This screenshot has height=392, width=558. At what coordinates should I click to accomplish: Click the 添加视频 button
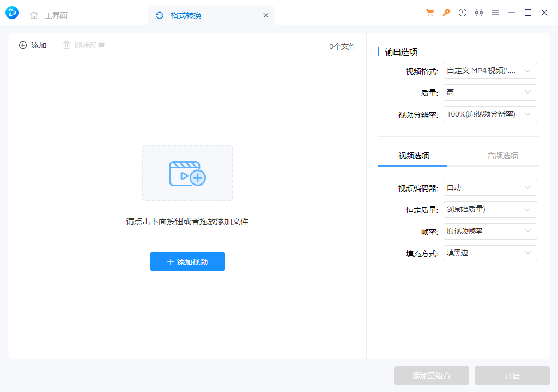[x=187, y=261]
